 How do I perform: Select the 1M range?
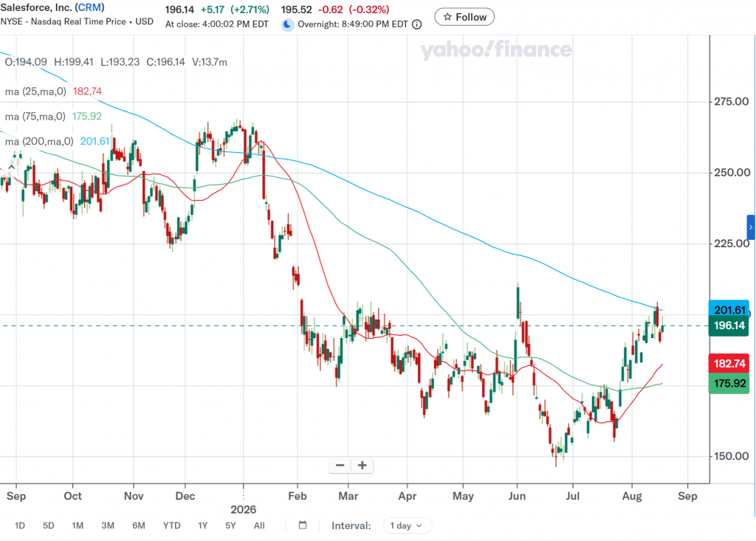pyautogui.click(x=77, y=526)
